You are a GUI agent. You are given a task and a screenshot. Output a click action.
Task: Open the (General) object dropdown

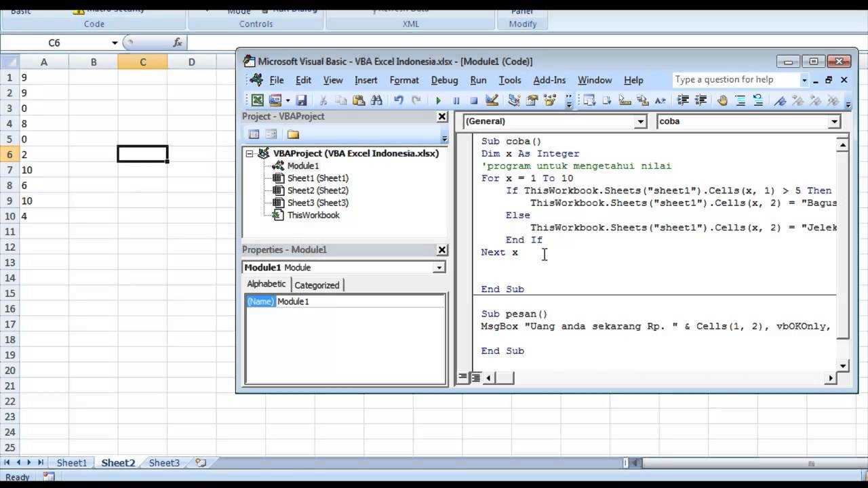coord(640,121)
